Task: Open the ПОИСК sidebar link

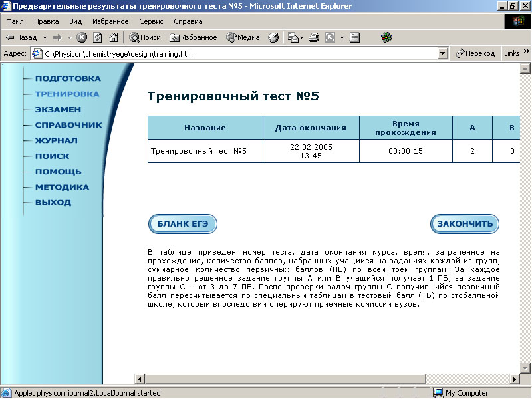Action: 53,156
